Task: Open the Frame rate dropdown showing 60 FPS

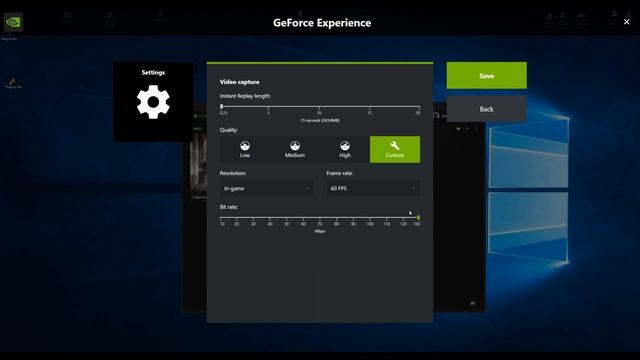Action: [x=373, y=188]
